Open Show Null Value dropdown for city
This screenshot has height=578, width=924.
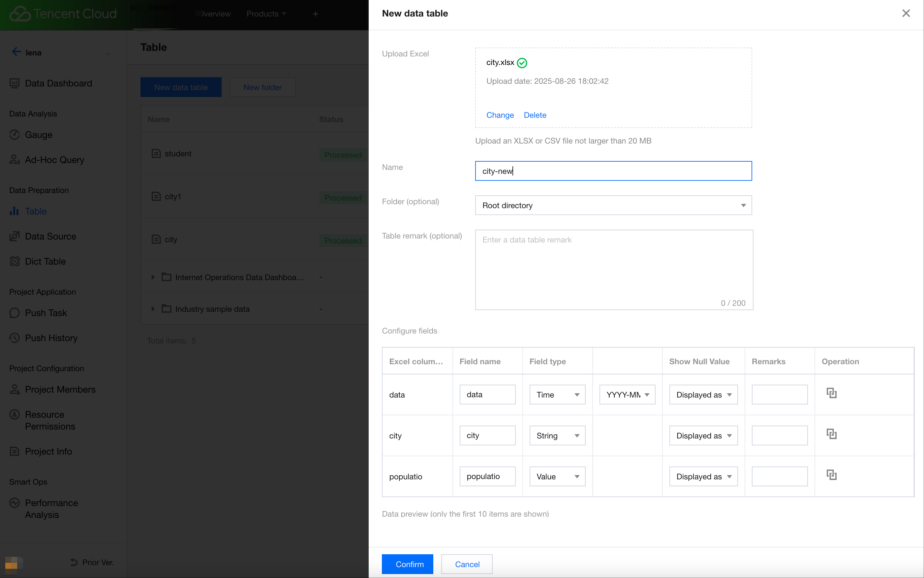[703, 436]
